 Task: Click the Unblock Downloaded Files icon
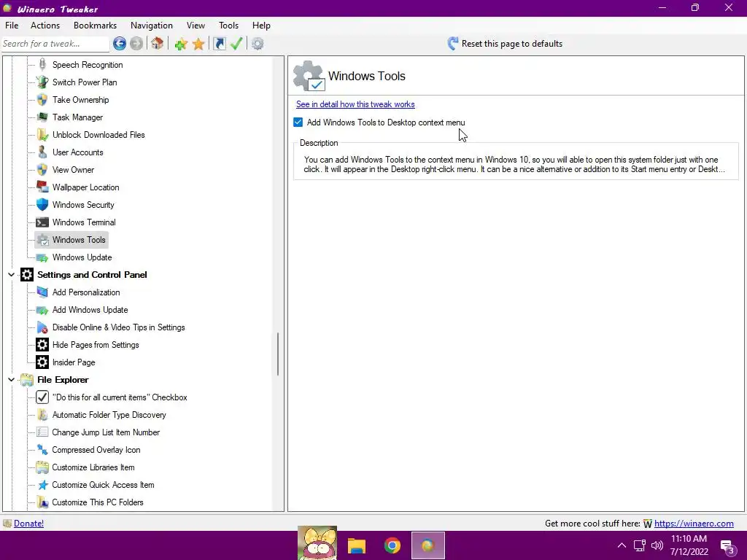pyautogui.click(x=42, y=135)
